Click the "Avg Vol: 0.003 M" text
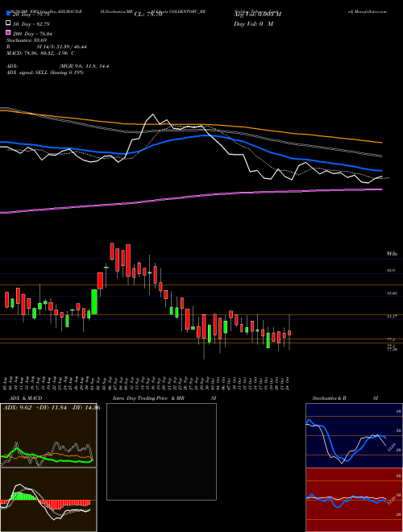This screenshot has height=532, width=403. pos(257,15)
